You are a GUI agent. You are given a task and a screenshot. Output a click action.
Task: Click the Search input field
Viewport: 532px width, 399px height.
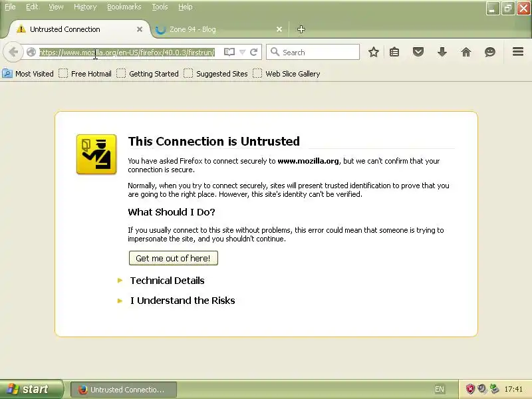point(313,52)
